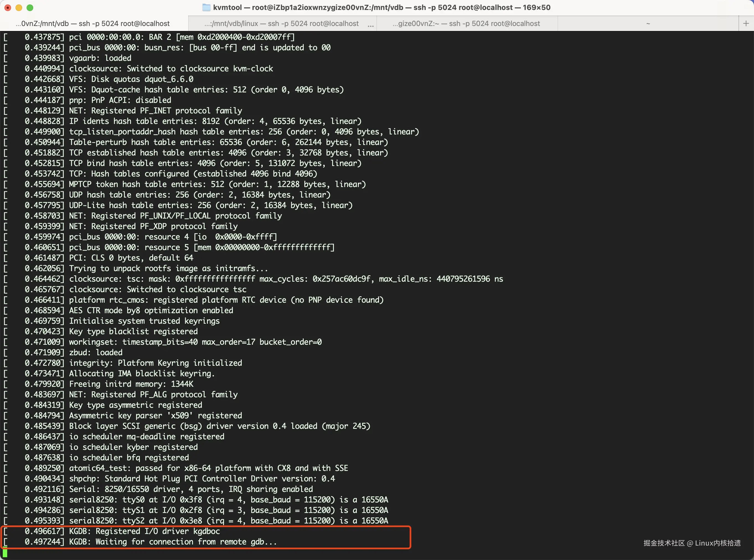This screenshot has height=560, width=754.
Task: Zoom window with the green button
Action: 30,7
